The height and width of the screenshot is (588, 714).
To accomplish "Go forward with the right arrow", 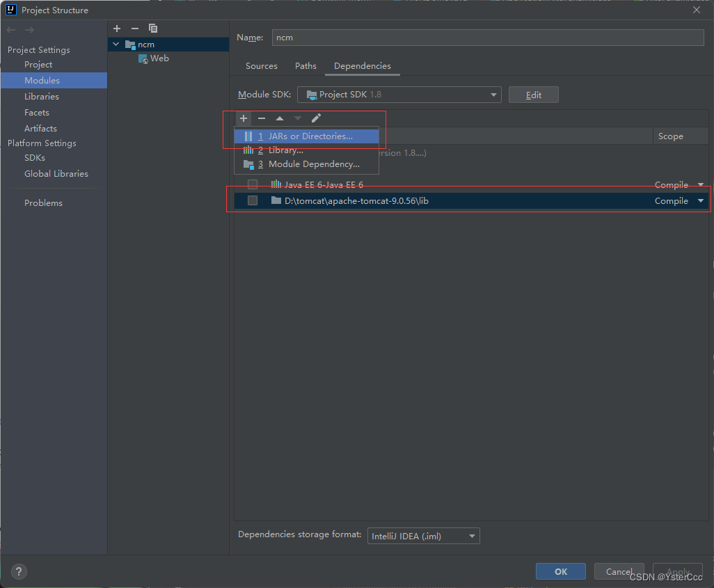I will pyautogui.click(x=30, y=30).
